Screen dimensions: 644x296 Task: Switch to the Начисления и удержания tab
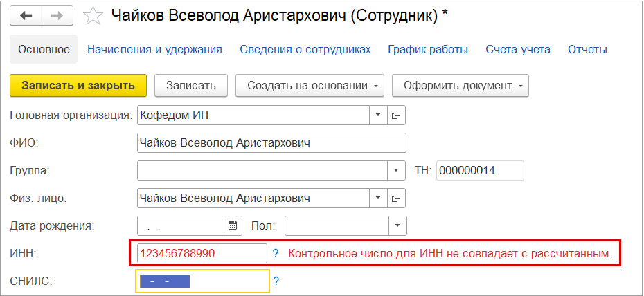pyautogui.click(x=154, y=49)
